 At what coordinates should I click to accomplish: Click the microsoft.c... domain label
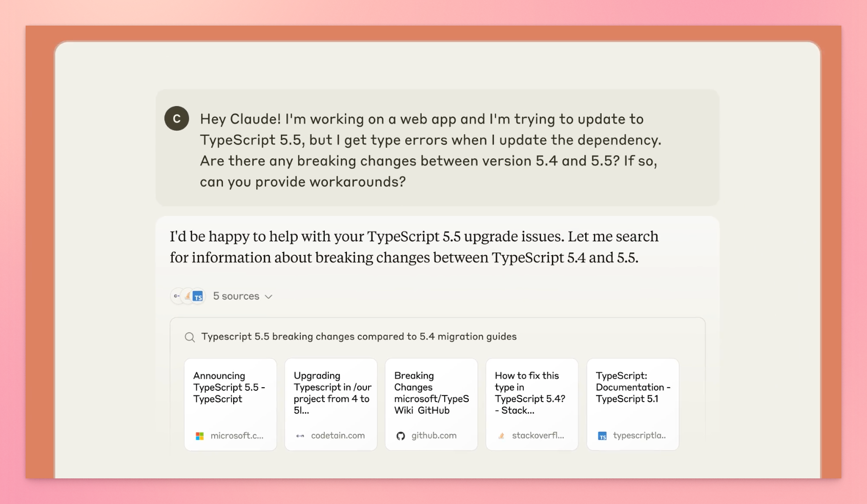237,435
